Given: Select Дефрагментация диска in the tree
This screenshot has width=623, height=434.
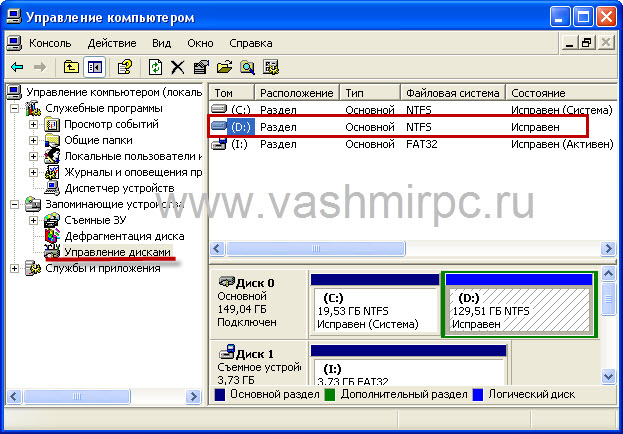Looking at the screenshot, I should point(123,236).
